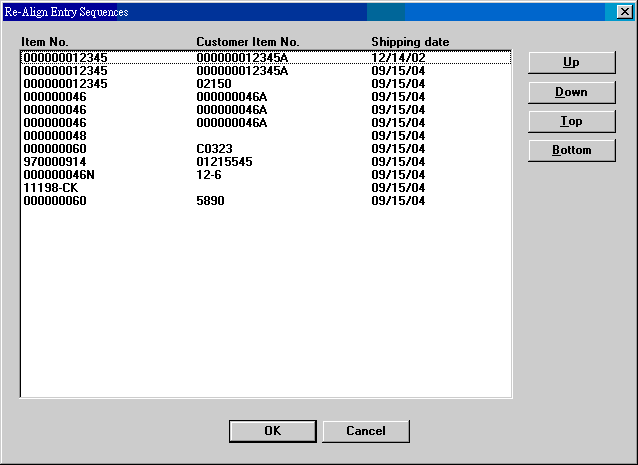The image size is (638, 465).
Task: Choose the entry with customer item C0323
Action: (214, 149)
